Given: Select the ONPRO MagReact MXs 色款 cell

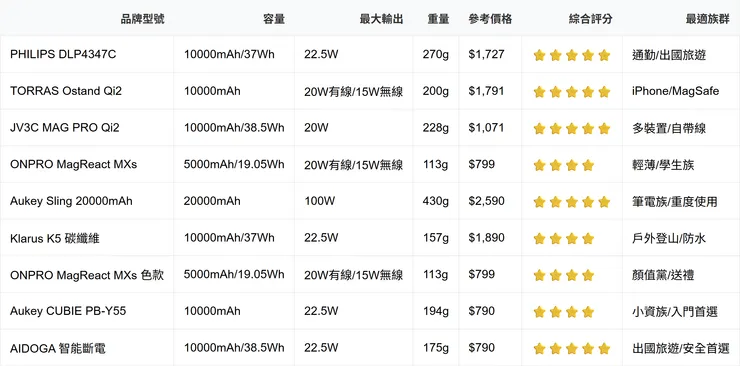Looking at the screenshot, I should point(87,275).
